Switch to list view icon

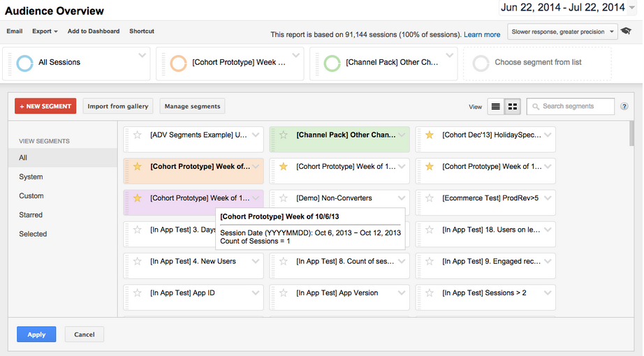coord(496,107)
